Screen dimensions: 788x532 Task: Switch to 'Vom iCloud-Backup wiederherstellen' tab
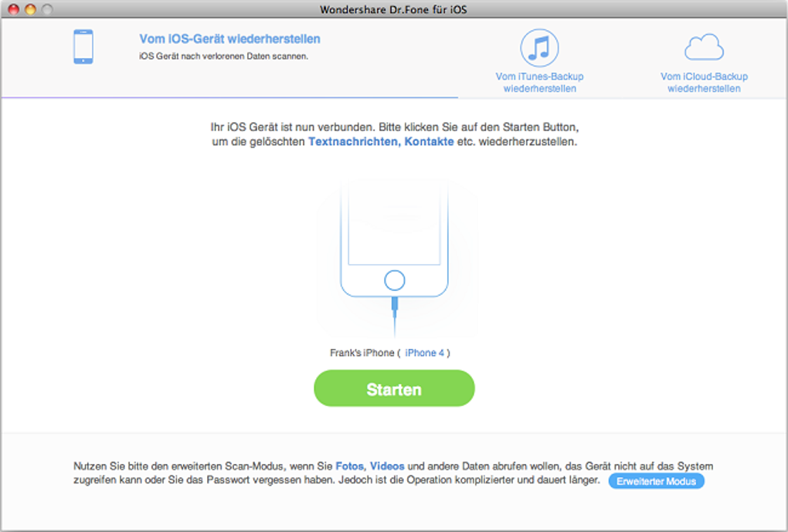coord(704,83)
